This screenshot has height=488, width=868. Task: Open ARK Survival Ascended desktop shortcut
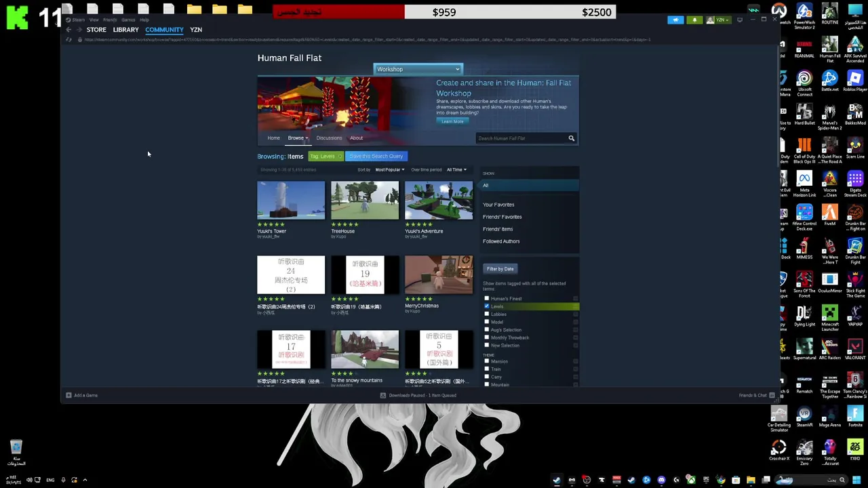click(855, 50)
